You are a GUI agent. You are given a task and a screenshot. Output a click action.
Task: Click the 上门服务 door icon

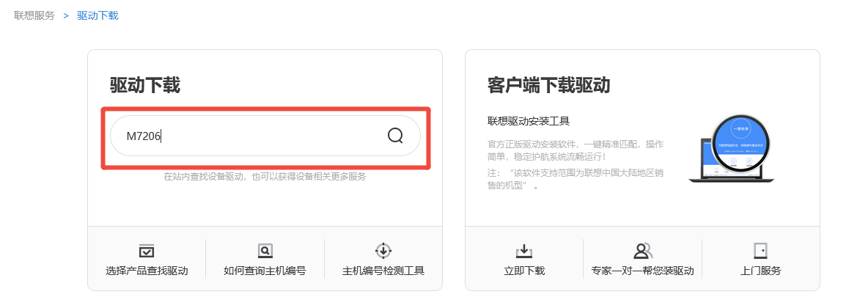click(760, 251)
